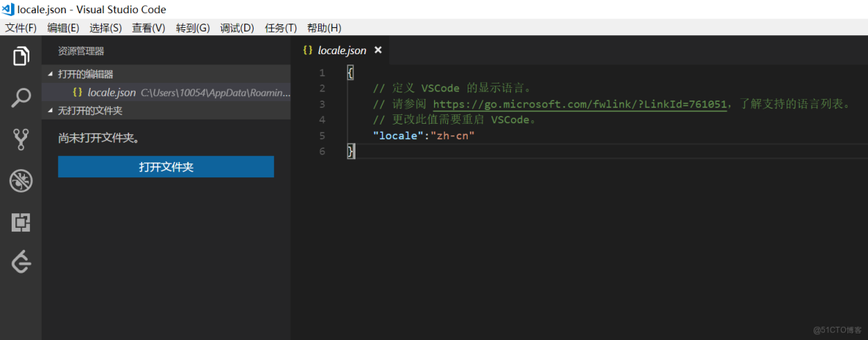
Task: Open the 帮助(H) menu
Action: [x=324, y=29]
